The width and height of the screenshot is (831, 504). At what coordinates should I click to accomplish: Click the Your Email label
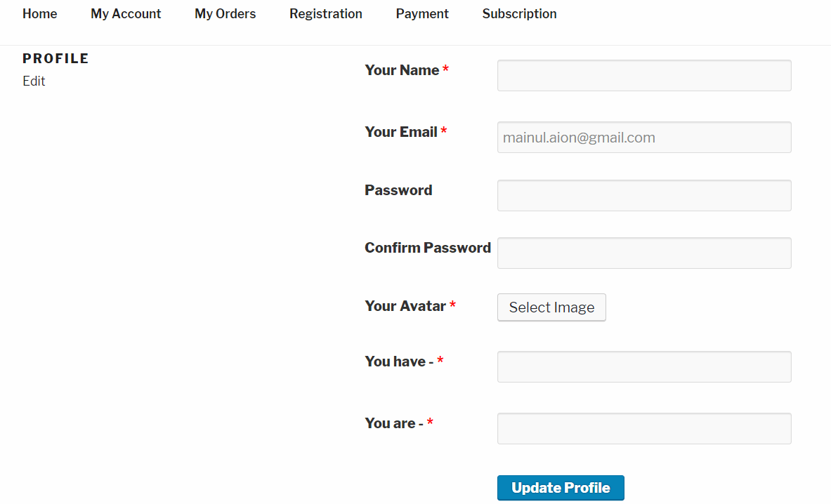tap(400, 132)
